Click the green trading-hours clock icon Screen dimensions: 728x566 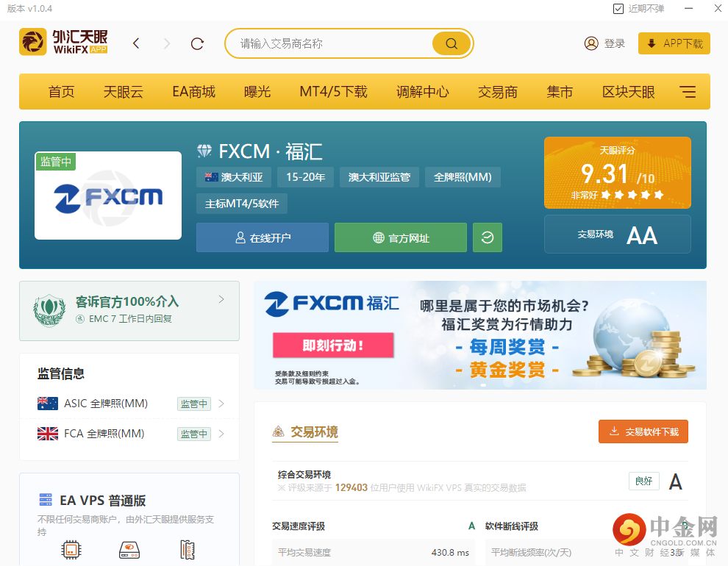click(487, 237)
